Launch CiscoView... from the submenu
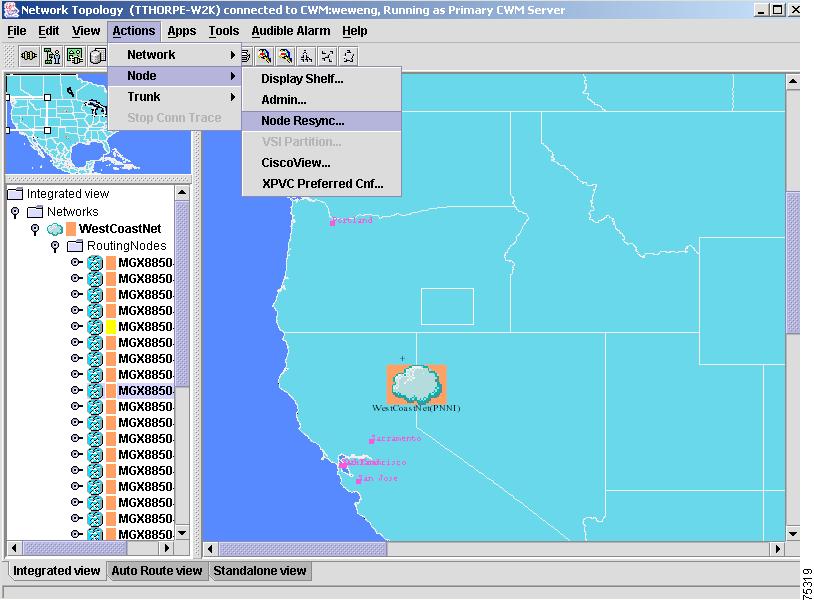The image size is (814, 600). click(x=321, y=163)
